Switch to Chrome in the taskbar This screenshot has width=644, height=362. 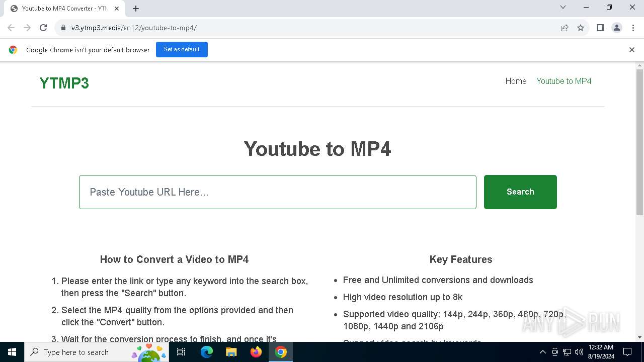tap(281, 352)
